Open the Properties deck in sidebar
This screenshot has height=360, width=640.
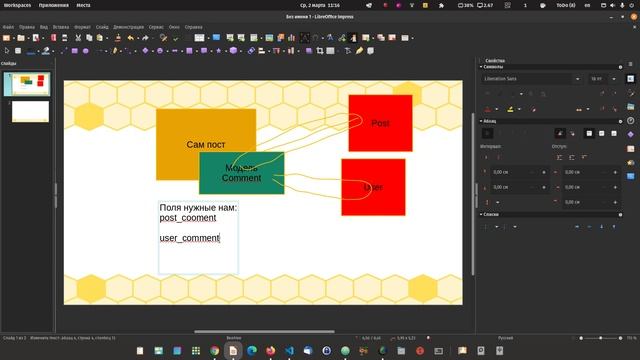pyautogui.click(x=631, y=78)
